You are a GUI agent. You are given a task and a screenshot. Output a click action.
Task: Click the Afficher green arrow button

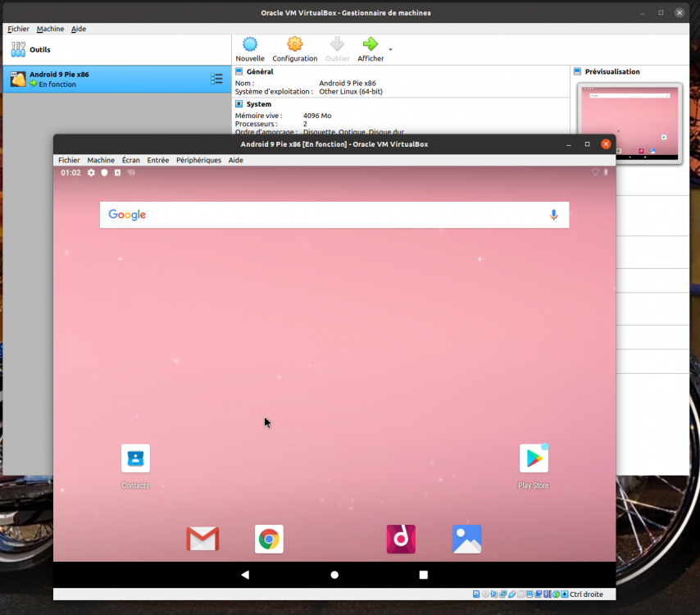370,49
